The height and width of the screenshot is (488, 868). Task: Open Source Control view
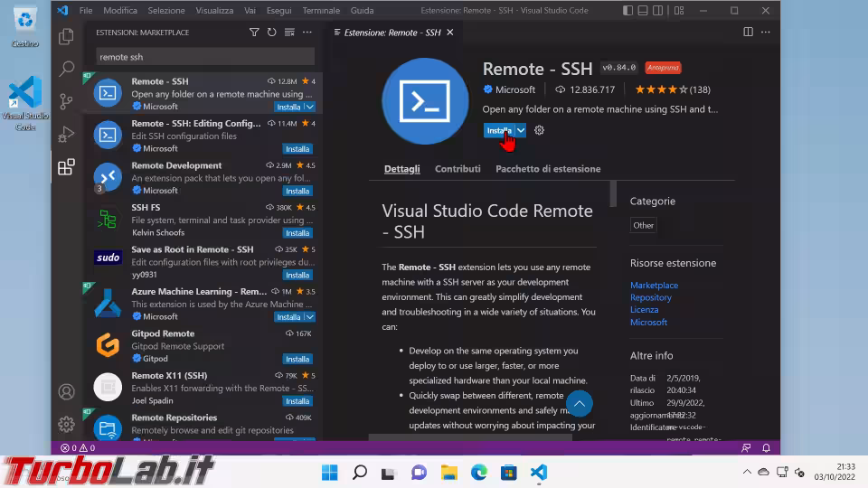(x=66, y=101)
